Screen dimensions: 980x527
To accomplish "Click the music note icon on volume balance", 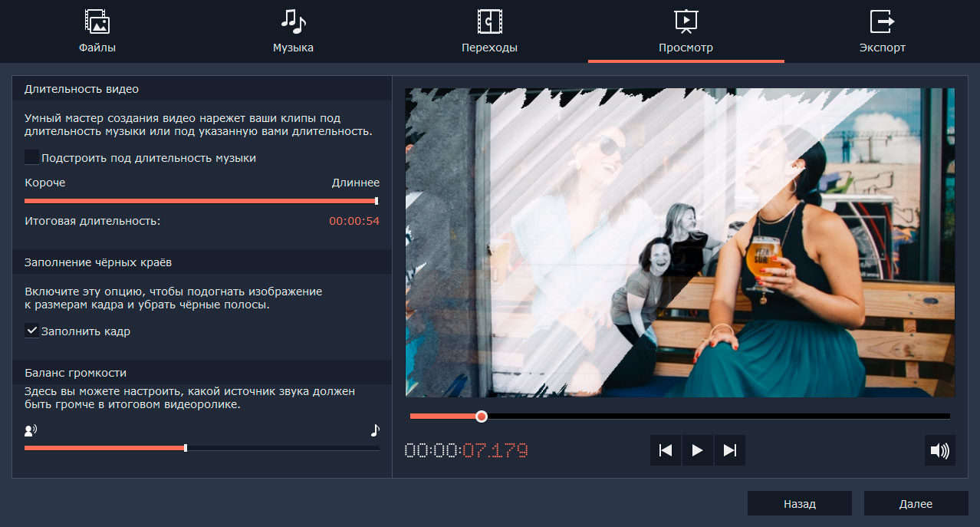I will tap(375, 430).
